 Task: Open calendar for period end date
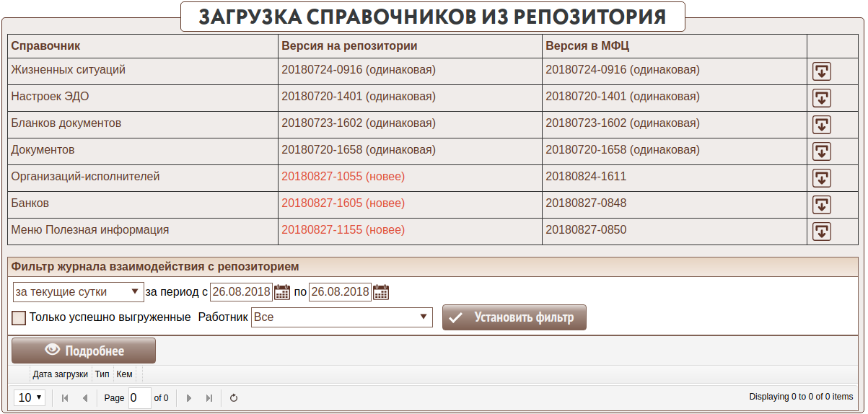coord(381,292)
